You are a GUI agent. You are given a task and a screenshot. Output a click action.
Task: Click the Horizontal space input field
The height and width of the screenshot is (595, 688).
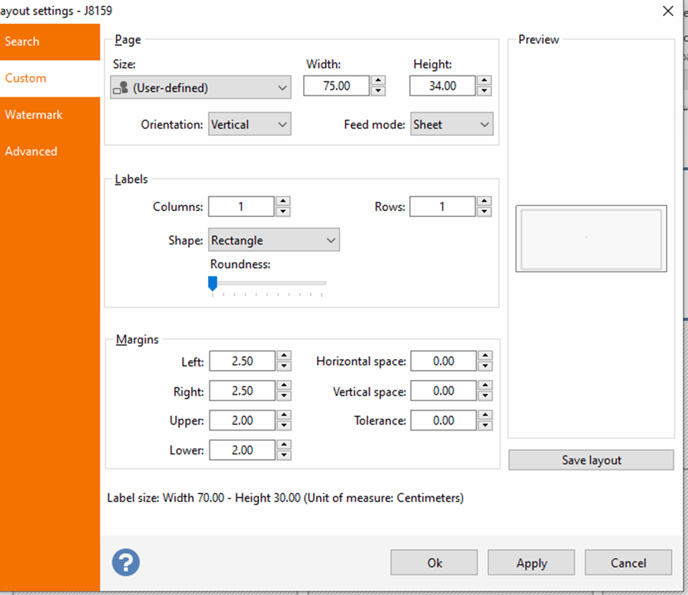tap(441, 361)
